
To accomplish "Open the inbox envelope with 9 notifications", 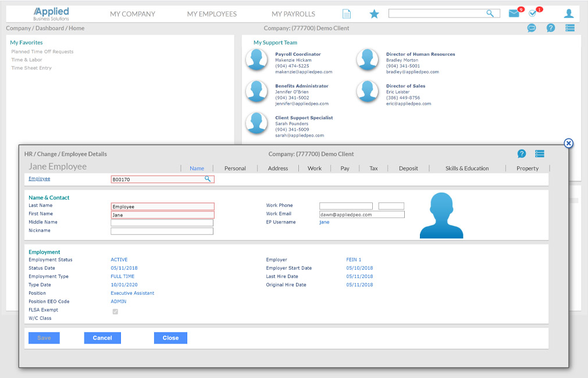I will [514, 13].
